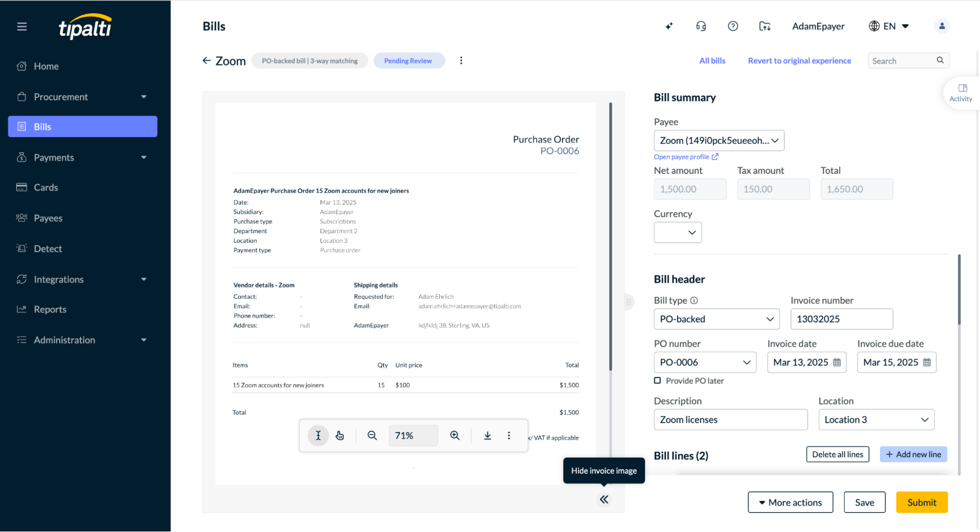The image size is (980, 532).
Task: Click the headset support icon
Action: (x=701, y=26)
